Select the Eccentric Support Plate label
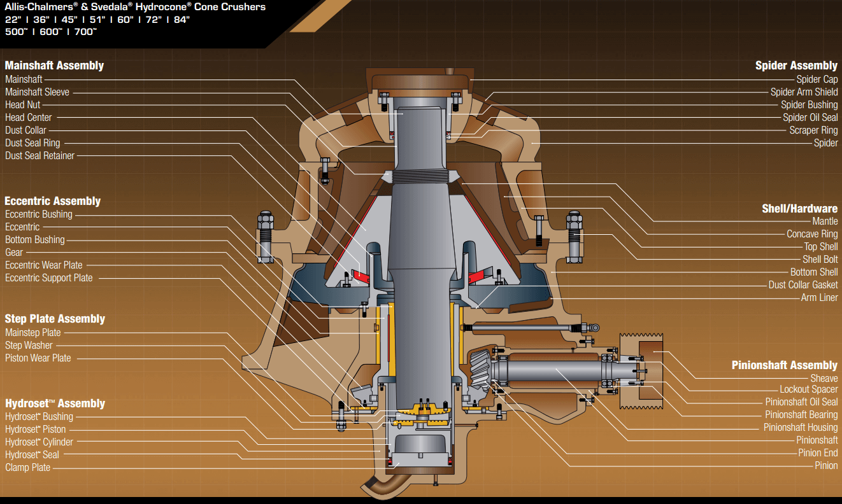Viewport: 842px width, 504px height. point(49,278)
